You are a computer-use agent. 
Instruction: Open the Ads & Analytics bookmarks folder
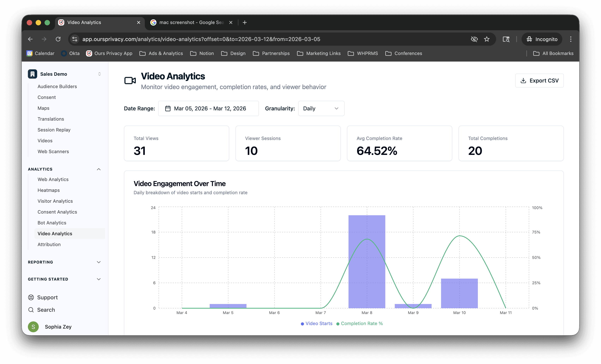[x=161, y=53]
